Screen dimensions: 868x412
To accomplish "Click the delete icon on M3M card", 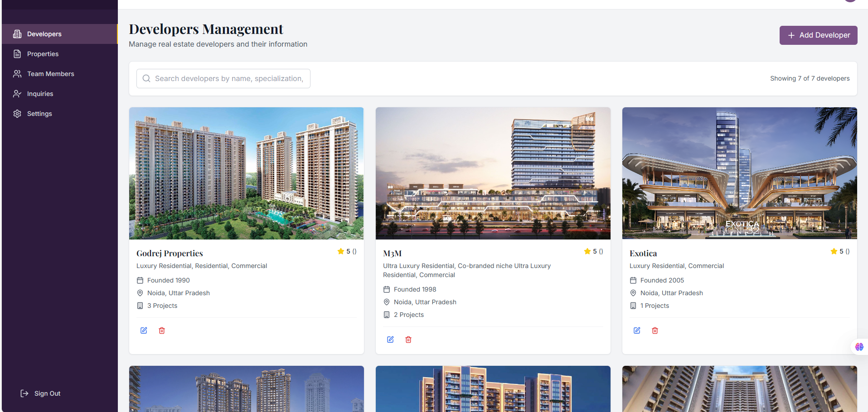I will click(x=408, y=340).
